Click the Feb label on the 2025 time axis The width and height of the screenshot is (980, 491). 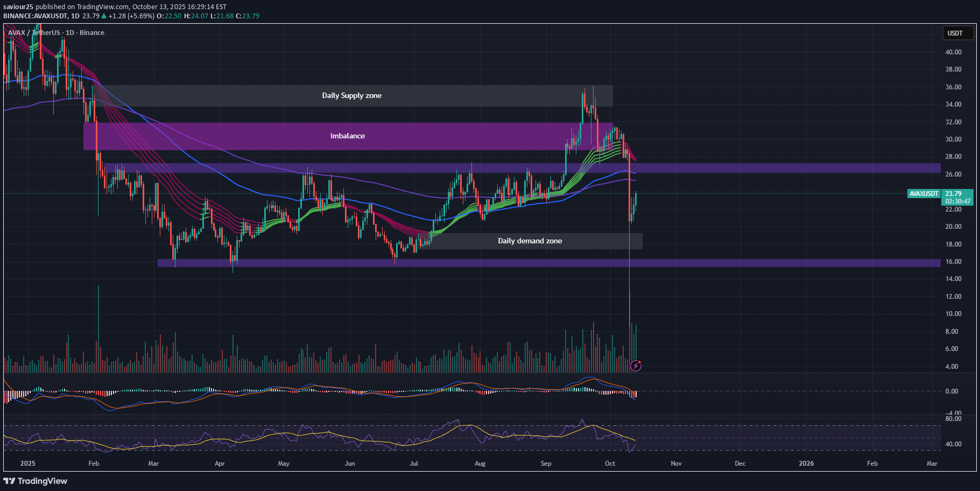coord(94,464)
